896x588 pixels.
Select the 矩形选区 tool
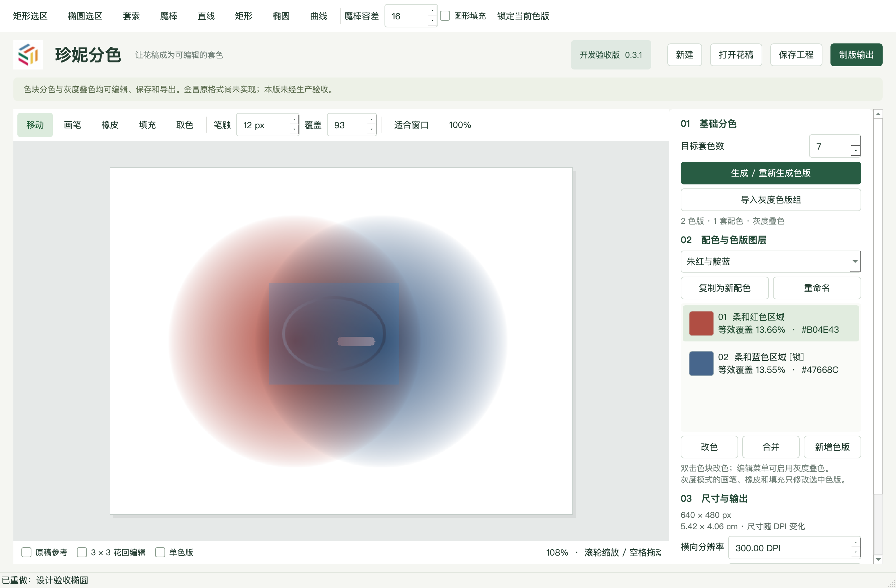pos(30,16)
